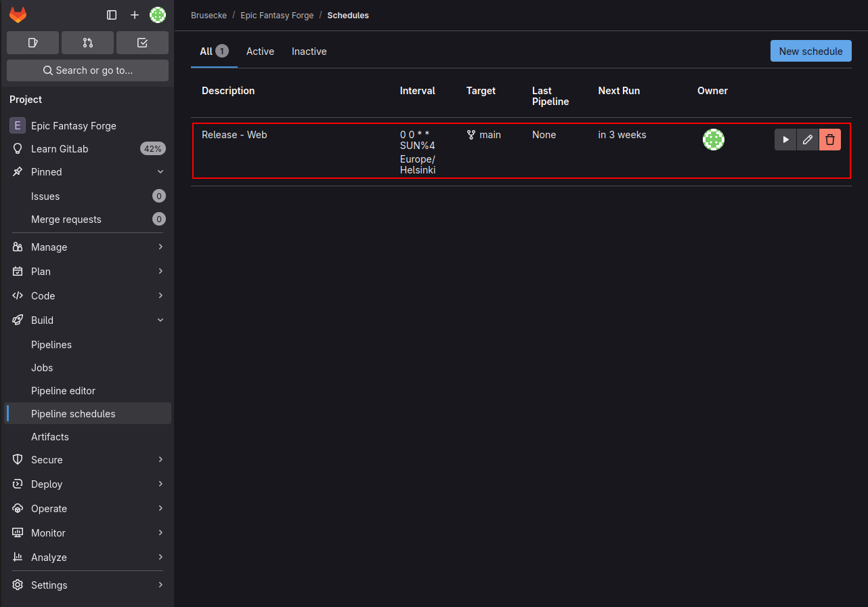Image resolution: width=868 pixels, height=607 pixels.
Task: Click the Manage section icon
Action: tap(18, 247)
